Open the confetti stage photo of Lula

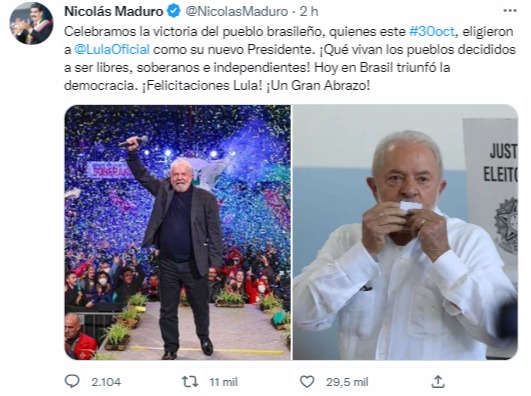[x=177, y=232]
